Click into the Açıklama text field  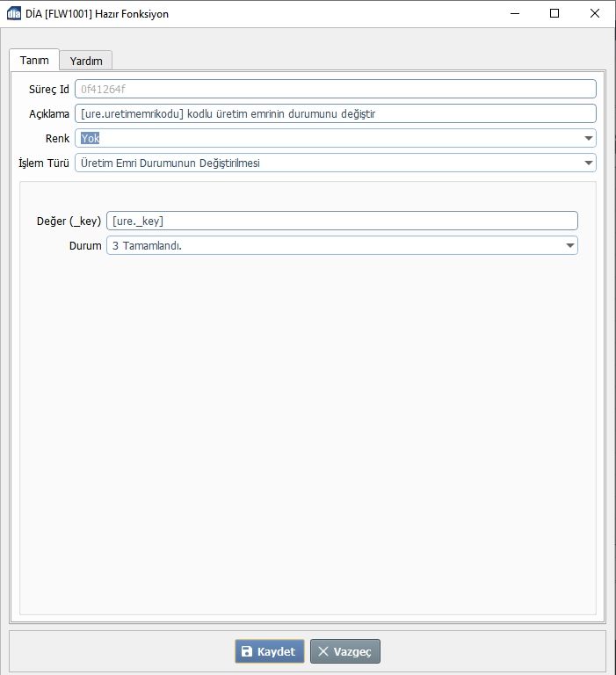point(335,113)
